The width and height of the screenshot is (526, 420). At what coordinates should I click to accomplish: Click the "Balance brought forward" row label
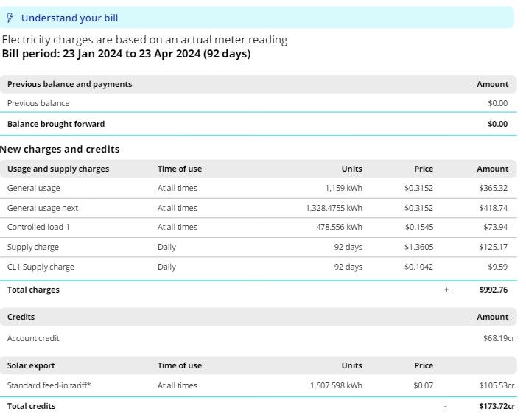click(x=56, y=124)
